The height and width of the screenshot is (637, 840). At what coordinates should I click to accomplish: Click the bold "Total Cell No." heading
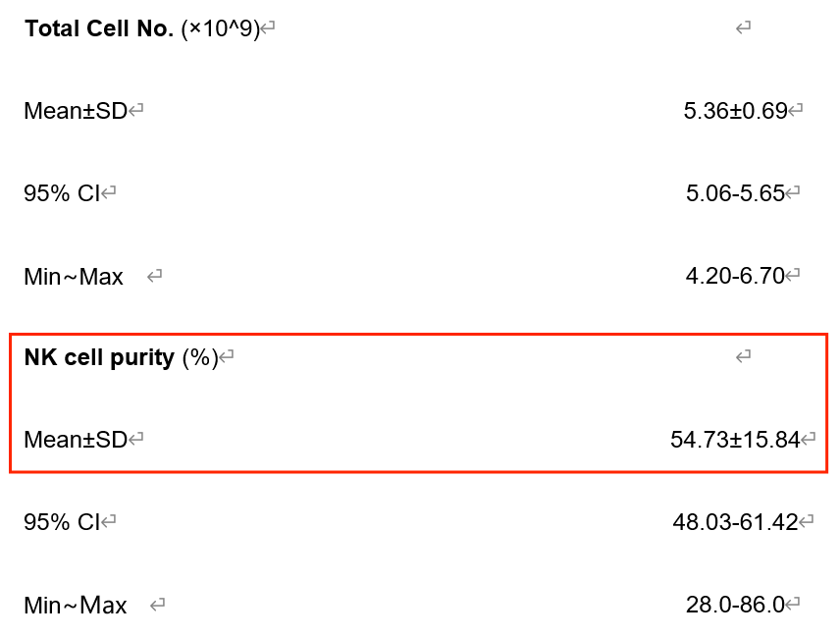click(99, 28)
